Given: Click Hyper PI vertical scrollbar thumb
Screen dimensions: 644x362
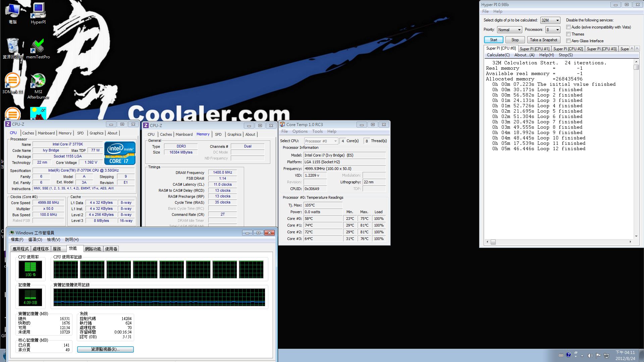Looking at the screenshot, I should tap(636, 67).
